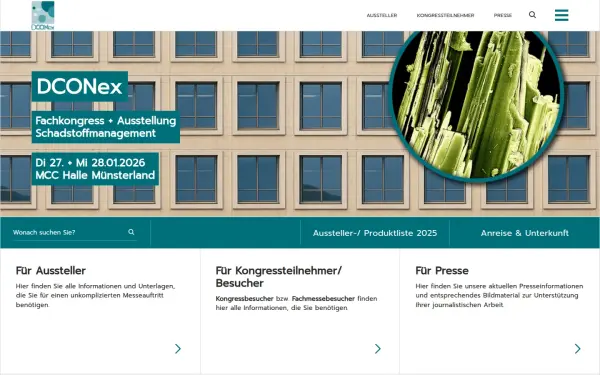Viewport: 600px width, 375px height.
Task: Click the Für Aussteller description text
Action: 95,295
